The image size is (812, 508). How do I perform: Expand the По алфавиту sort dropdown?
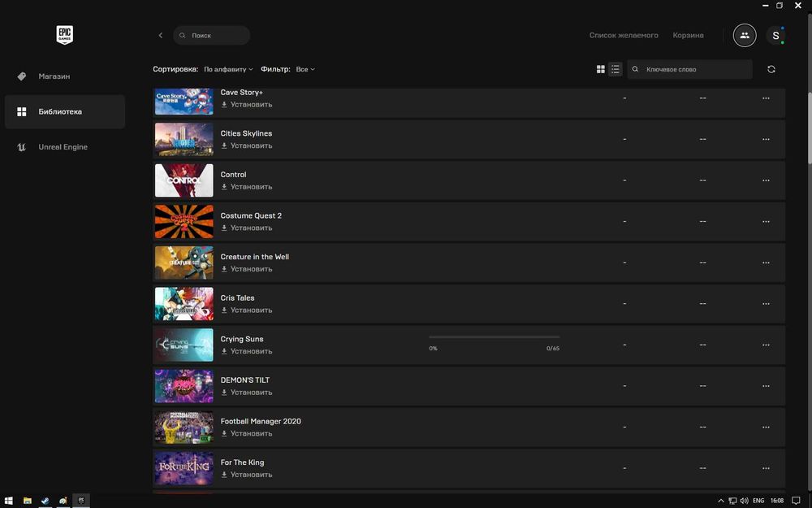[x=228, y=69]
